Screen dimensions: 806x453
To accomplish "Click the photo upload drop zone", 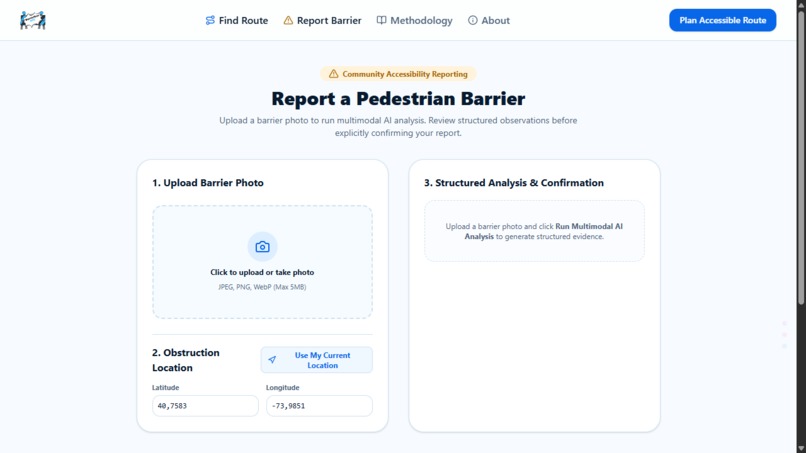I will 262,262.
